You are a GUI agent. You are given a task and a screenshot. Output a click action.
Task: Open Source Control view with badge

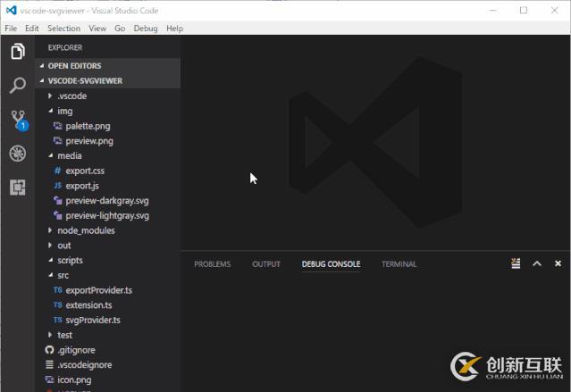19,121
